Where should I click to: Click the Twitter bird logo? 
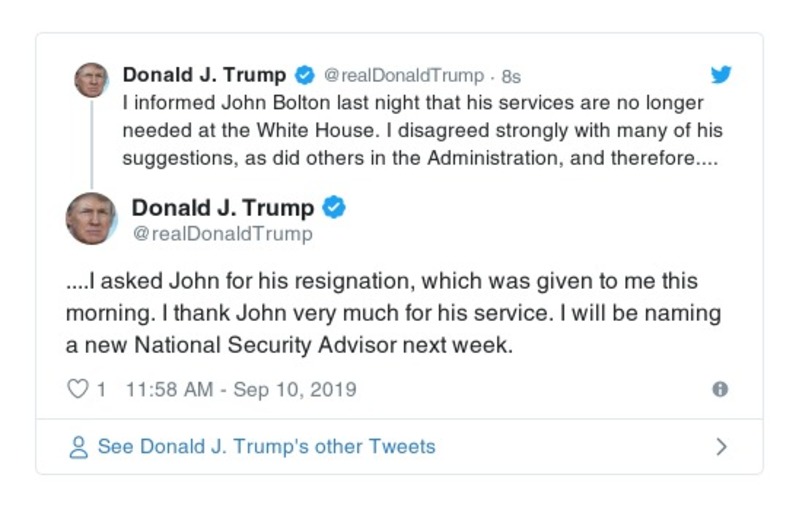point(721,75)
